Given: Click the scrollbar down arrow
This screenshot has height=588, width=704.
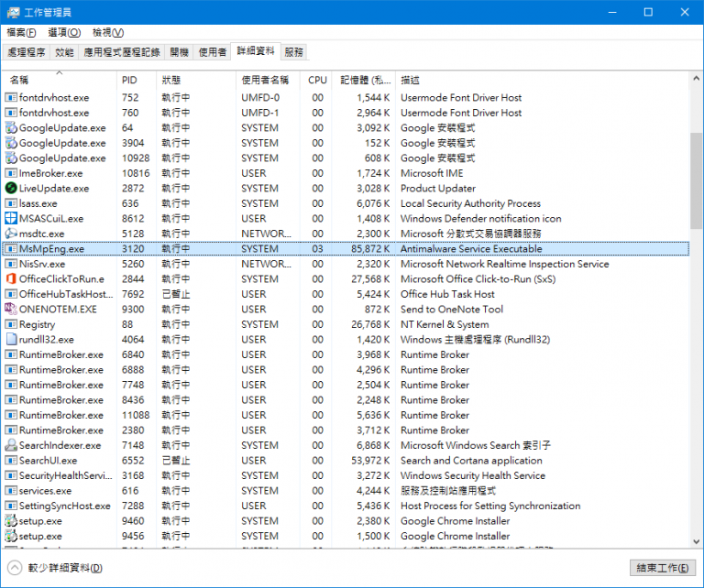Looking at the screenshot, I should tap(696, 541).
